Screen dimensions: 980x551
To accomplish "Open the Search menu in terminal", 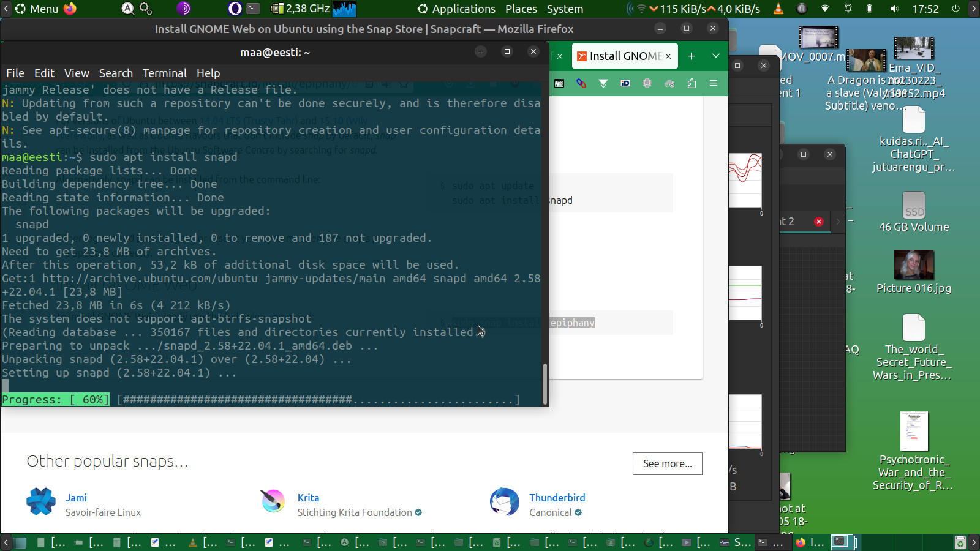I will (116, 73).
